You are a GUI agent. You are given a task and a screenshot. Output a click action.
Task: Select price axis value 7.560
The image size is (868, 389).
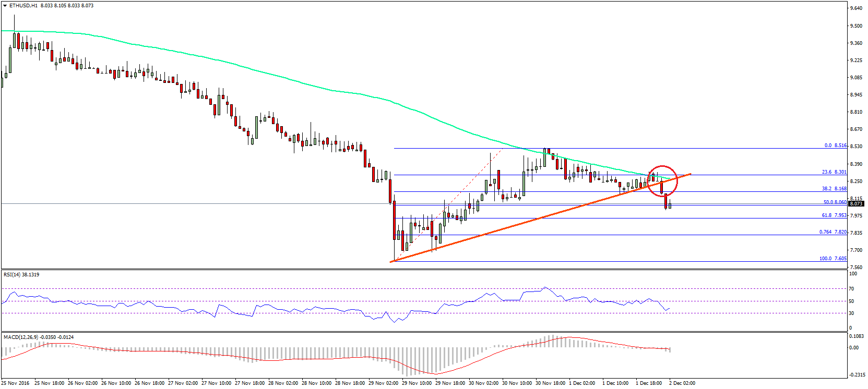(856, 266)
